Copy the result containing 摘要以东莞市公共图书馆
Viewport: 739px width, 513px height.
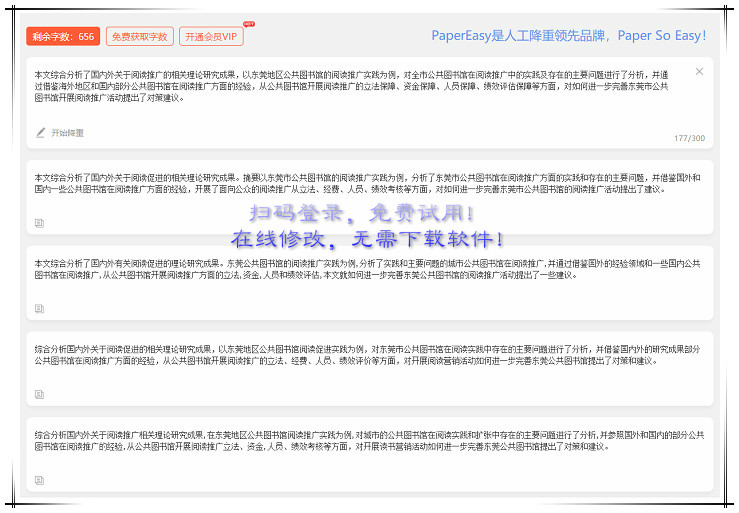coord(40,223)
